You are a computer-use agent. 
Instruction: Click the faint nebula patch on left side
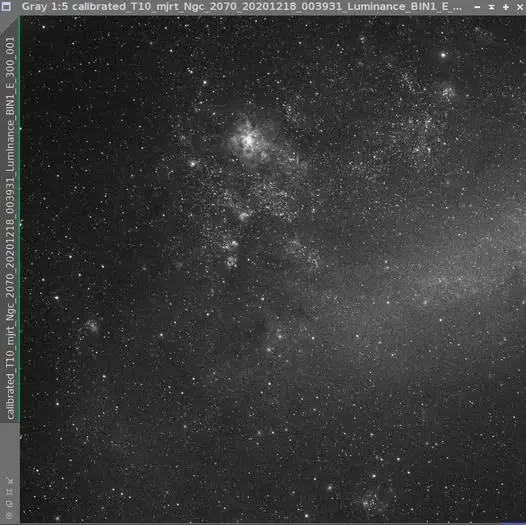[92, 325]
